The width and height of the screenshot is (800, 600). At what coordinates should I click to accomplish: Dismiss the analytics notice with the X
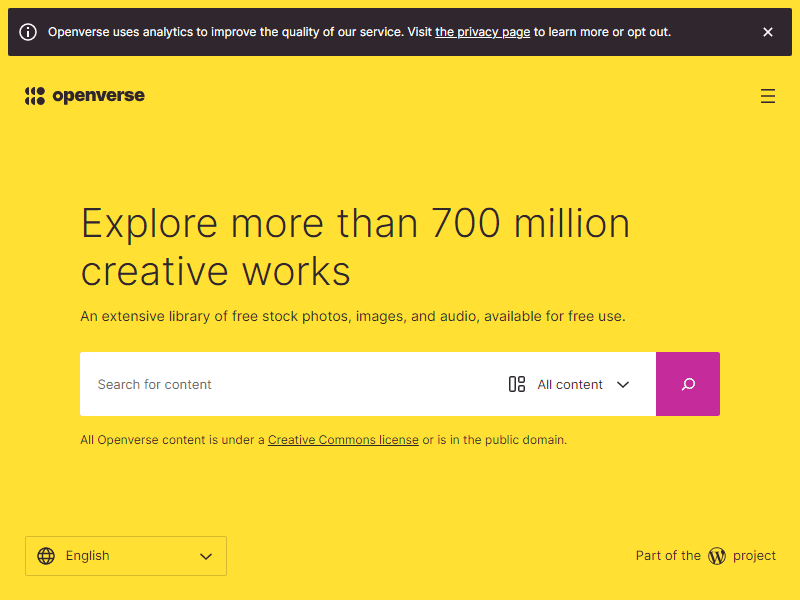coord(768,31)
